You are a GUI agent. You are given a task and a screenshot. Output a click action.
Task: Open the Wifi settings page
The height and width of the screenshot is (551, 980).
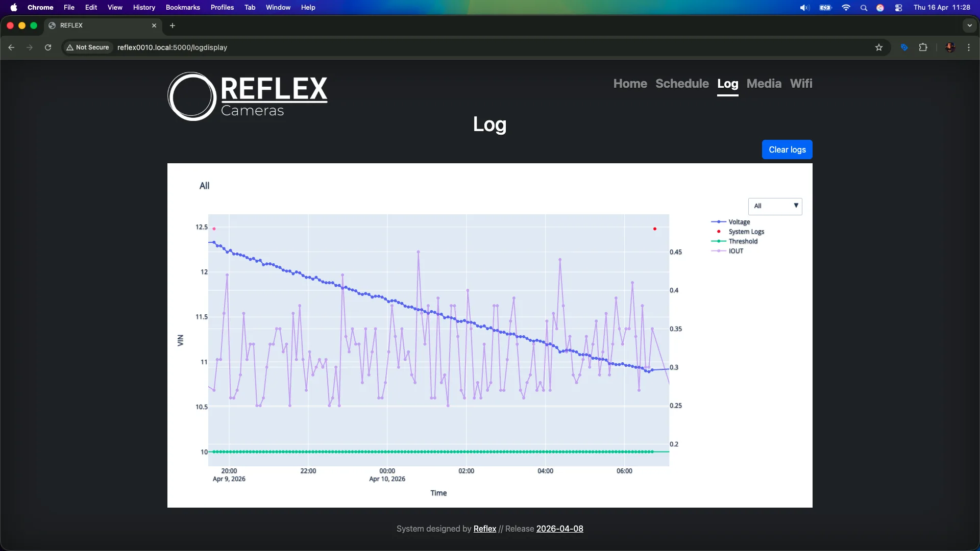(801, 84)
